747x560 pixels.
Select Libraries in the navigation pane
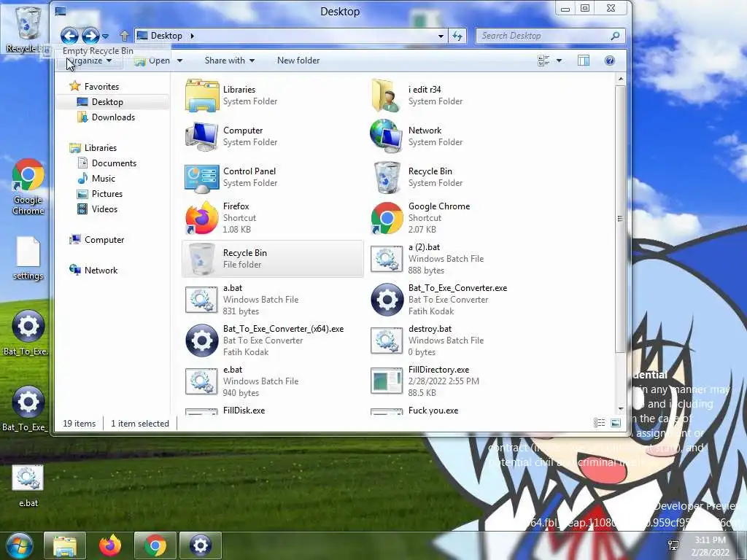93,147
